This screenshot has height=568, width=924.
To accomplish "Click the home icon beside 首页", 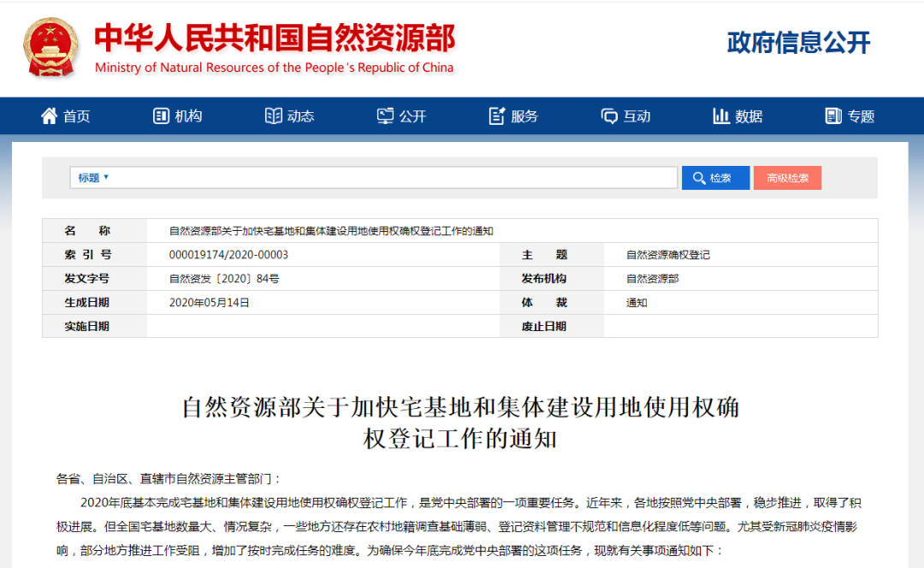I will 49,115.
